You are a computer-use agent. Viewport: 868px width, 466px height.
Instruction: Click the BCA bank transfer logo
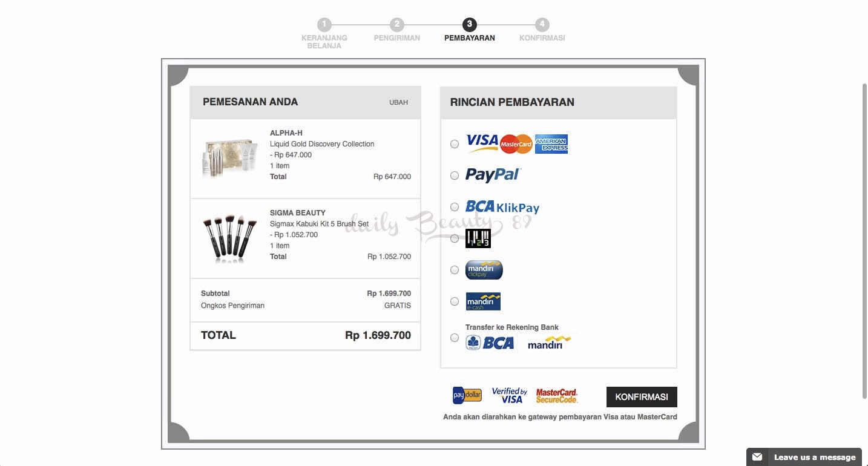pyautogui.click(x=490, y=343)
